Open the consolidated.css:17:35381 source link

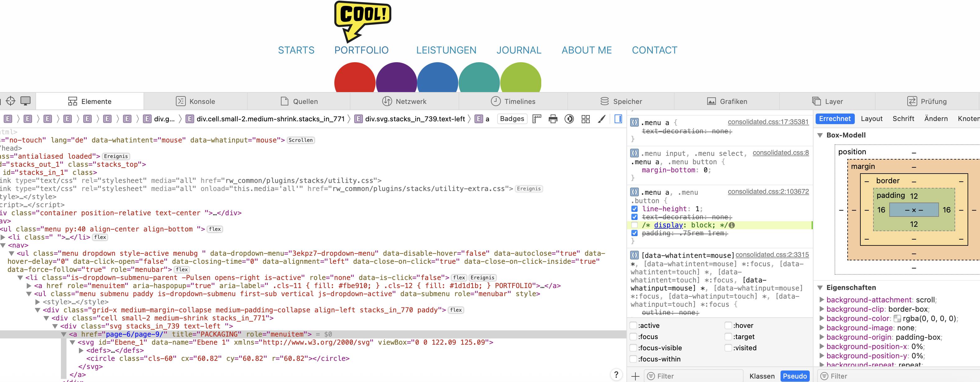click(x=768, y=122)
